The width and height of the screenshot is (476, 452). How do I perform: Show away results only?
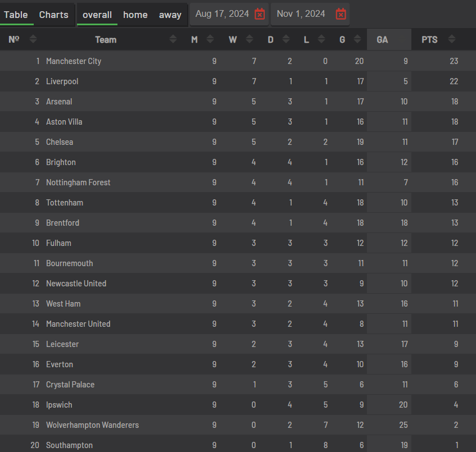[x=170, y=15]
